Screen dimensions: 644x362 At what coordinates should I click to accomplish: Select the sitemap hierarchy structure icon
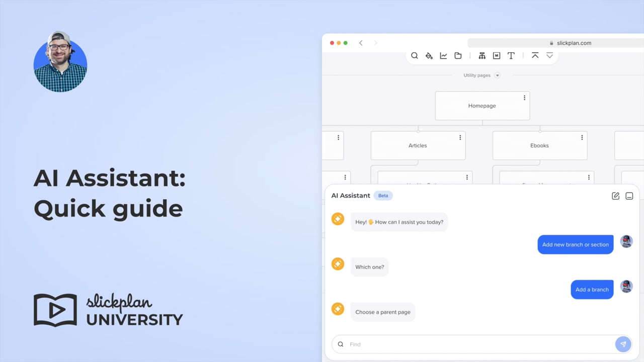click(x=482, y=56)
